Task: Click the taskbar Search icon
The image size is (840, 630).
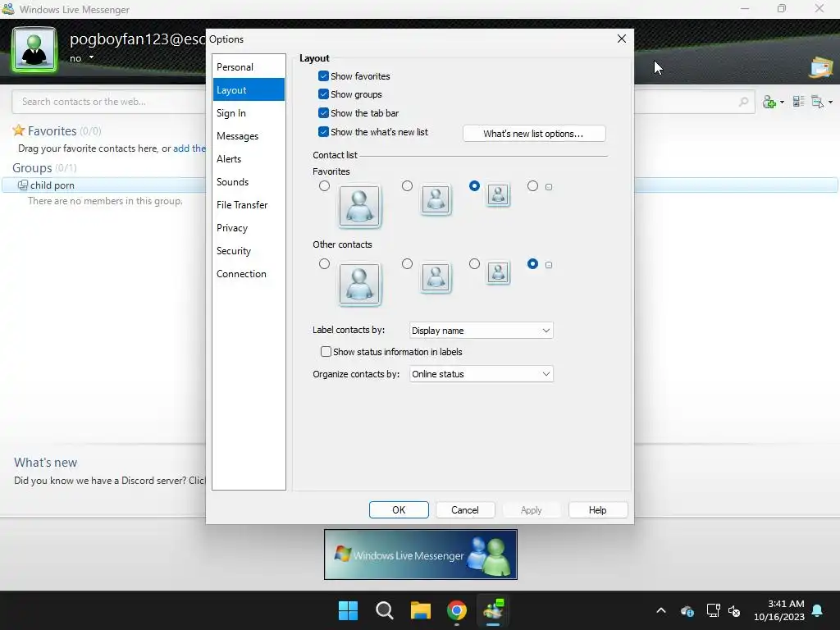Action: click(x=384, y=610)
